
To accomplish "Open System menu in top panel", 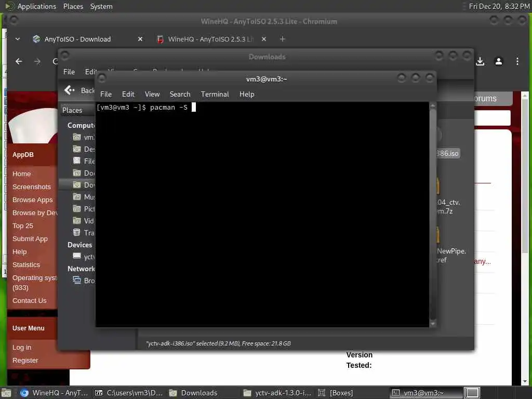I will click(x=101, y=6).
